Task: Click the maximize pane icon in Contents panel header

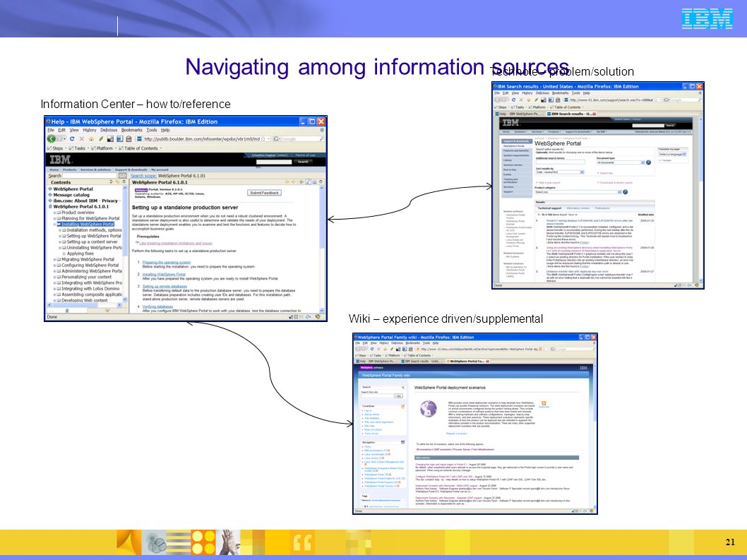Action: tap(124, 182)
